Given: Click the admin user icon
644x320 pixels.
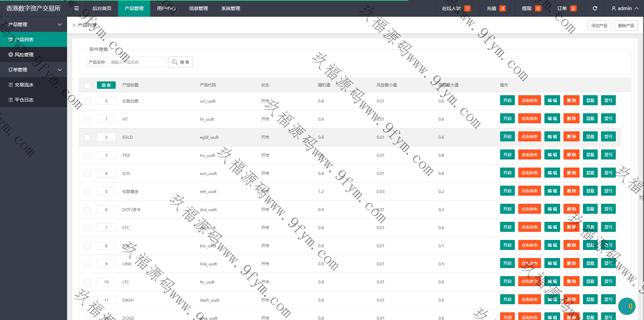Looking at the screenshot, I should click(613, 8).
